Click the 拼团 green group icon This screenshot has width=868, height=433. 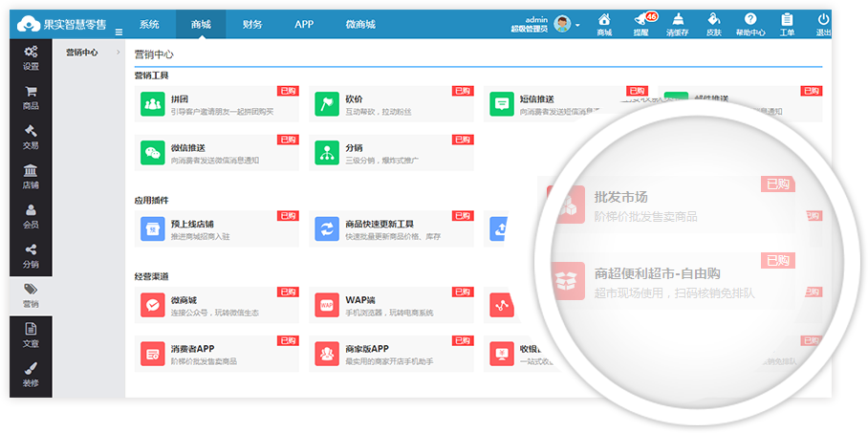(152, 104)
